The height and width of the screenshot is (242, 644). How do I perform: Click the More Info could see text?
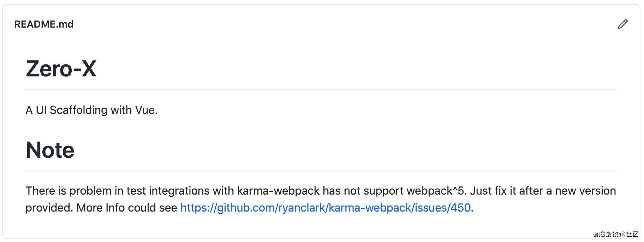coord(127,208)
